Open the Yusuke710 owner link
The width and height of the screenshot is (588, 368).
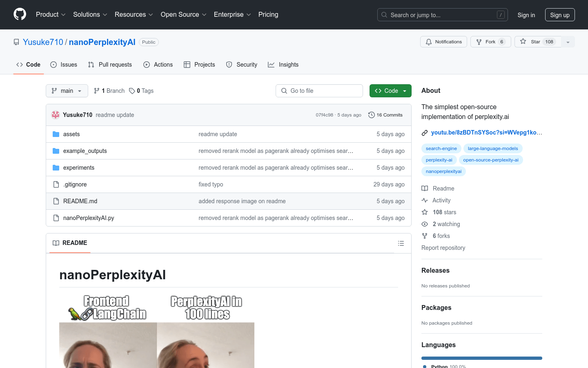(43, 42)
